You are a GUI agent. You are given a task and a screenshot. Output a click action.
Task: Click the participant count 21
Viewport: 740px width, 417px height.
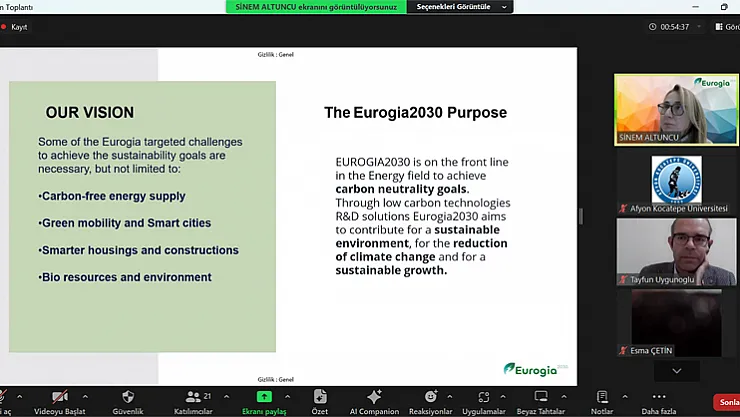point(207,396)
